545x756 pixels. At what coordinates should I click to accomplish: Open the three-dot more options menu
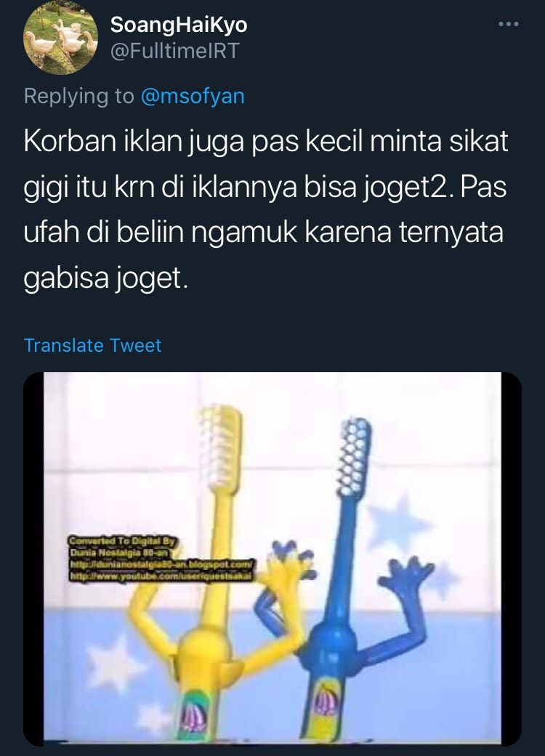509,23
